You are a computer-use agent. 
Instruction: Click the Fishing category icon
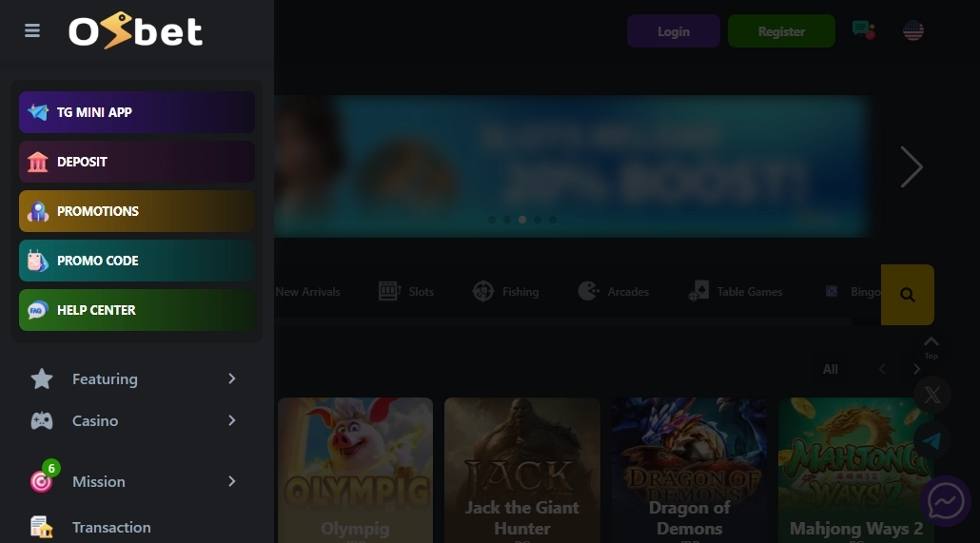tap(483, 291)
